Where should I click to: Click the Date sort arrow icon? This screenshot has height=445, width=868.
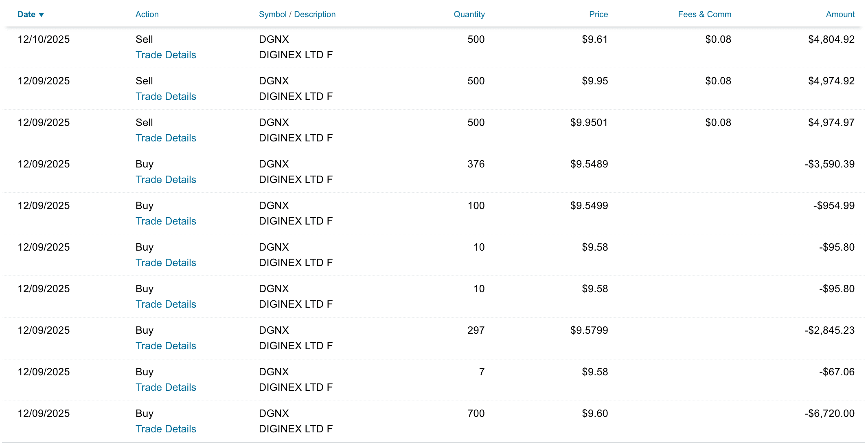click(x=41, y=15)
